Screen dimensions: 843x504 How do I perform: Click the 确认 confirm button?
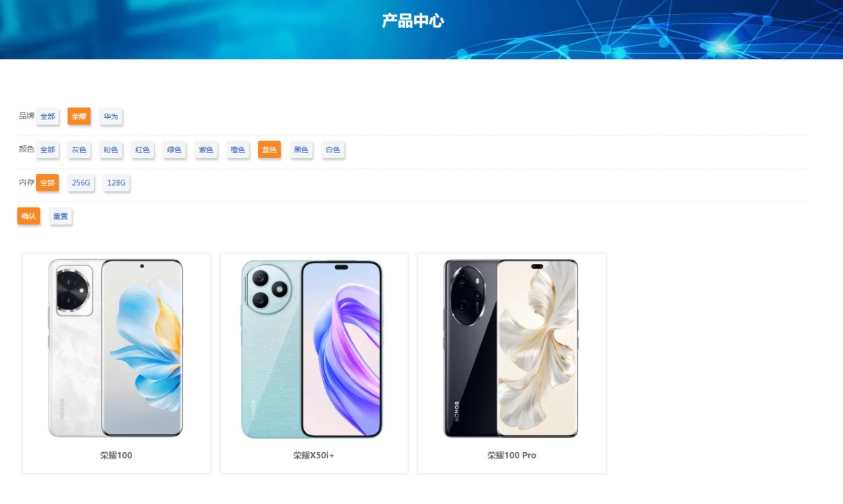tap(29, 216)
